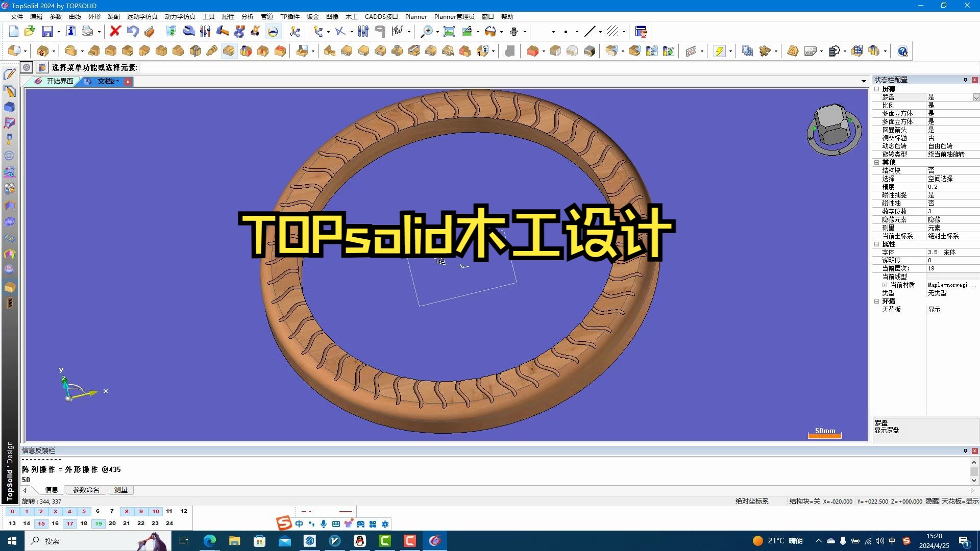The image size is (980, 551).
Task: Toggle layer 10 in the layer bar
Action: click(156, 511)
